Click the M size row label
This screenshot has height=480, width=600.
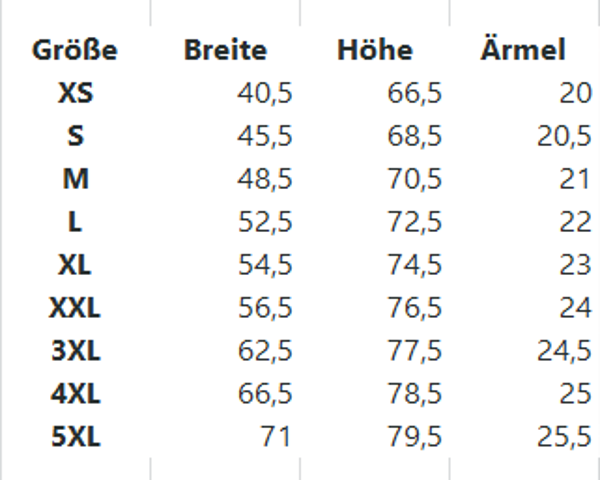(x=75, y=180)
